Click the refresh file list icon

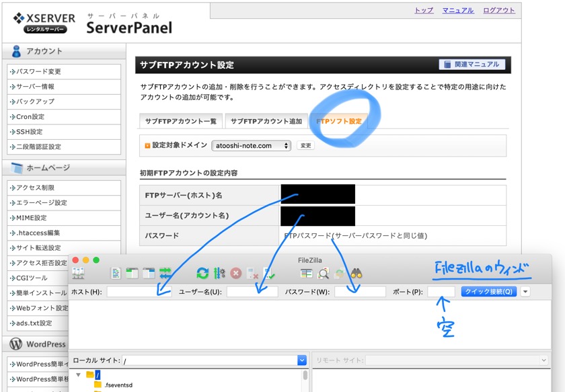[202, 273]
